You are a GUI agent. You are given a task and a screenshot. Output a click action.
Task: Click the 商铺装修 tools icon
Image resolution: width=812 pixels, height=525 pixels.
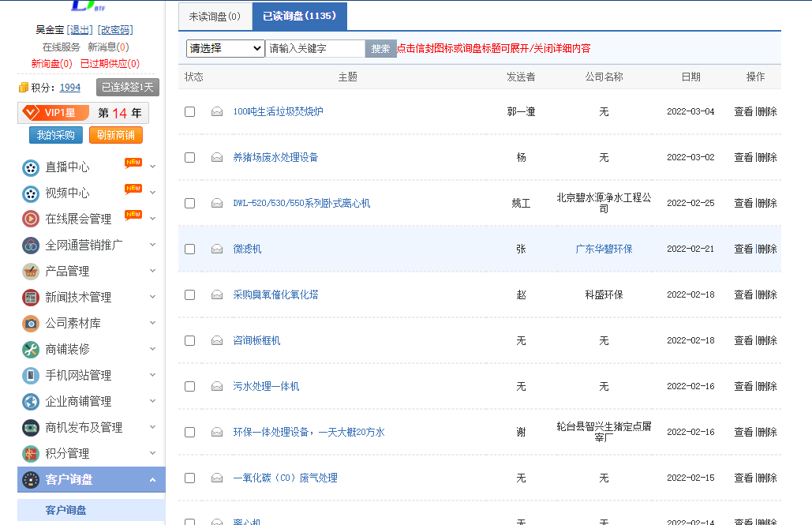click(x=31, y=349)
